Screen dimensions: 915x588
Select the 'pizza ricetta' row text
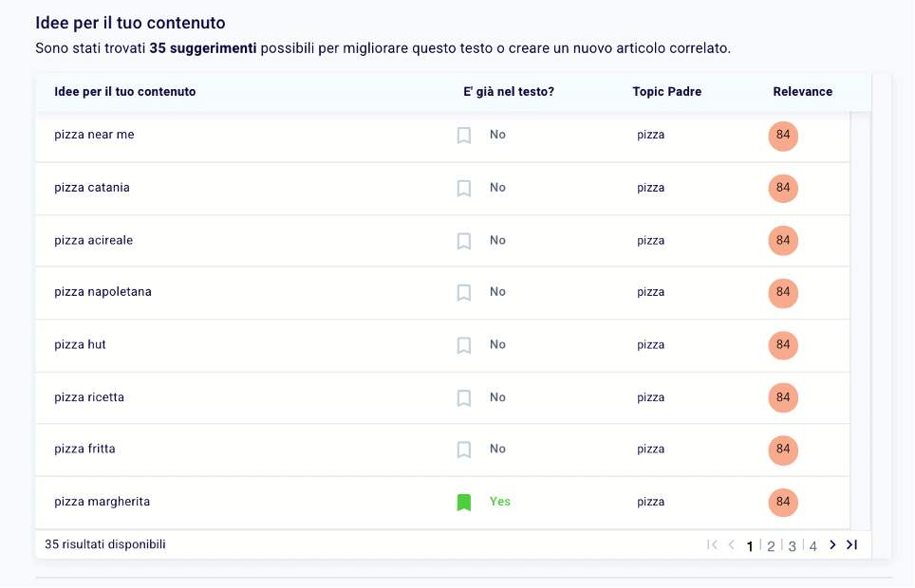tap(89, 397)
